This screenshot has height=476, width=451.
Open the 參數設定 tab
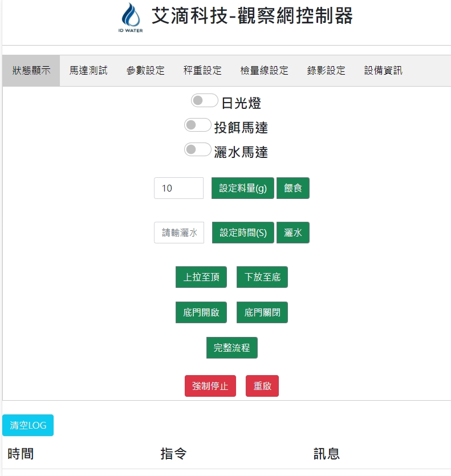click(145, 71)
